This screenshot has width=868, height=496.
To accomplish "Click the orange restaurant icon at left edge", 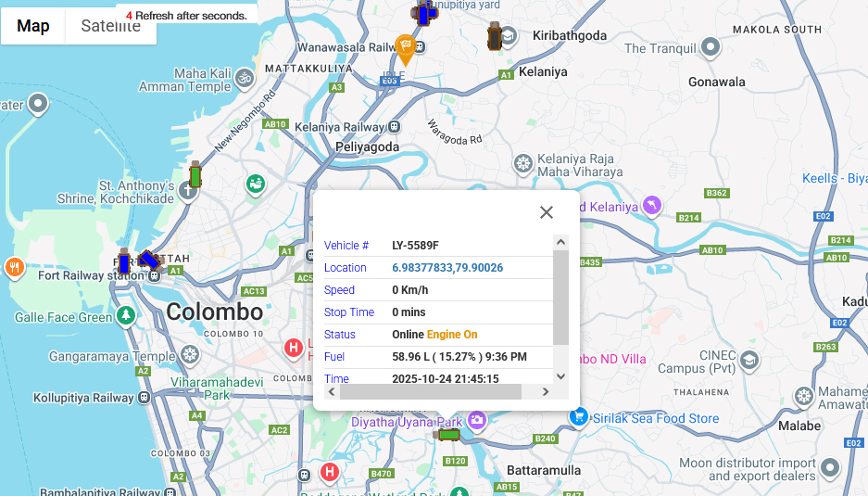I will [x=15, y=268].
